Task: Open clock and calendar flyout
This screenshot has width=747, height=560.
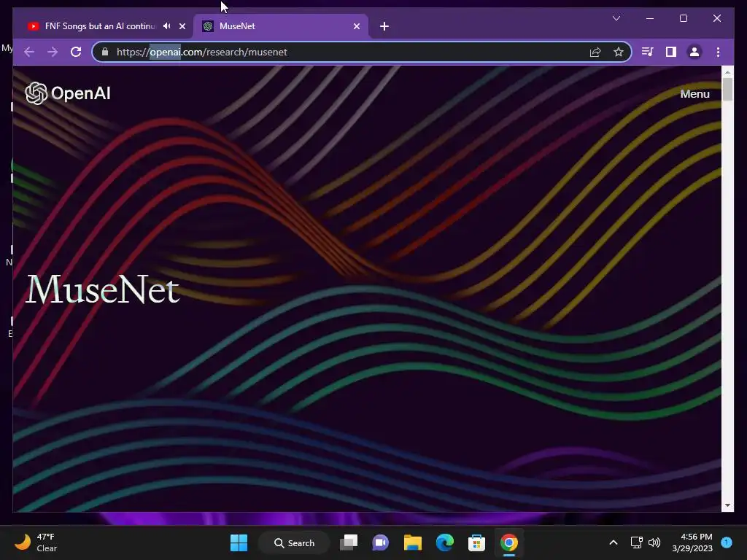Action: 692,542
